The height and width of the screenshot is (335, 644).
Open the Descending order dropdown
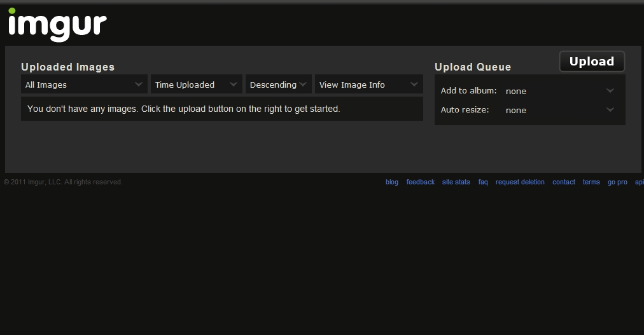pyautogui.click(x=279, y=85)
